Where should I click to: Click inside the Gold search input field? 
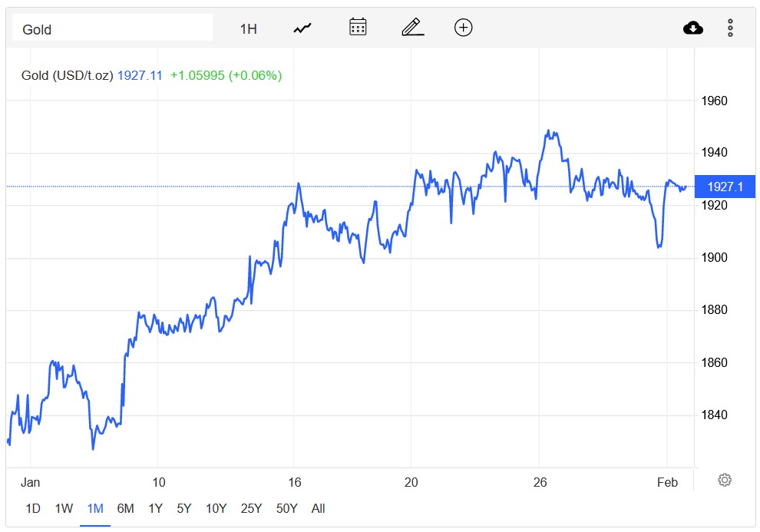click(112, 27)
